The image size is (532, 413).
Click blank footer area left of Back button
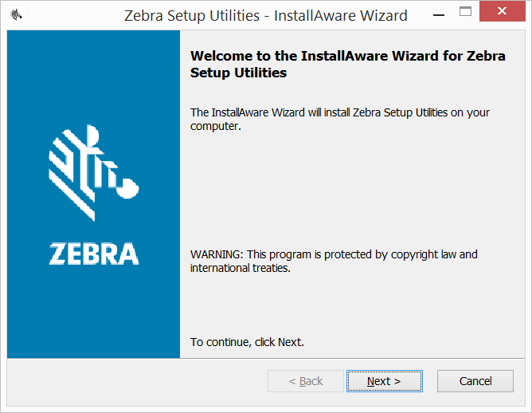pyautogui.click(x=135, y=381)
